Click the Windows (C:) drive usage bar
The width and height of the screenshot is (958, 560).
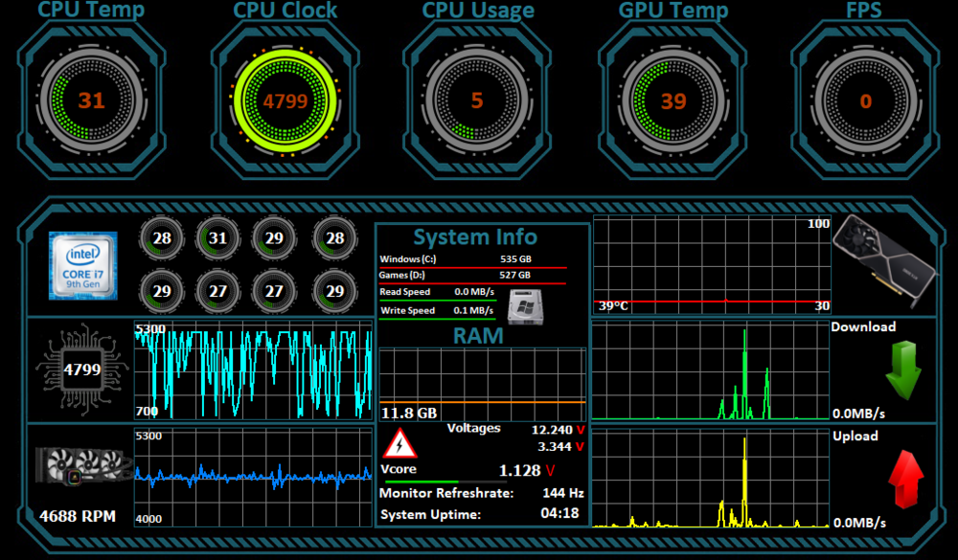pos(473,268)
